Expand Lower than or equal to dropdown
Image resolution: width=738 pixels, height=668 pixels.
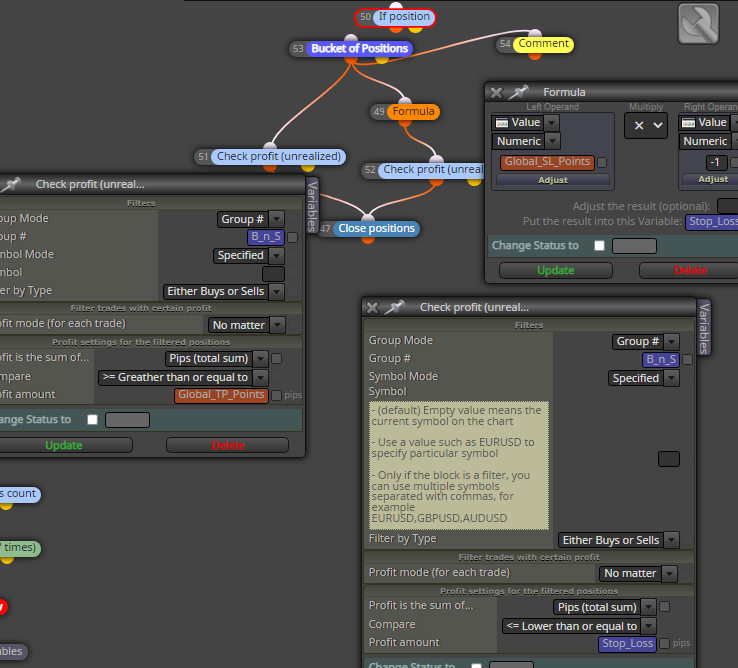(649, 626)
